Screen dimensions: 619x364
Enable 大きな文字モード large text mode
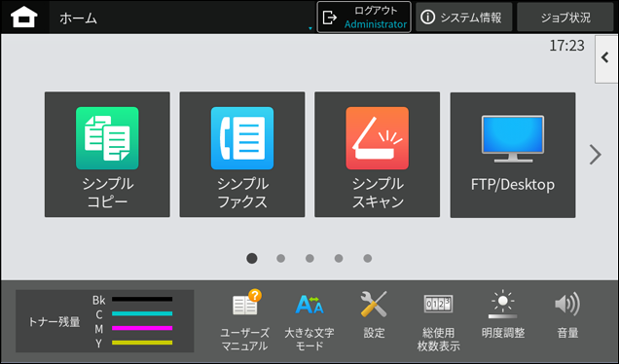pos(309,320)
